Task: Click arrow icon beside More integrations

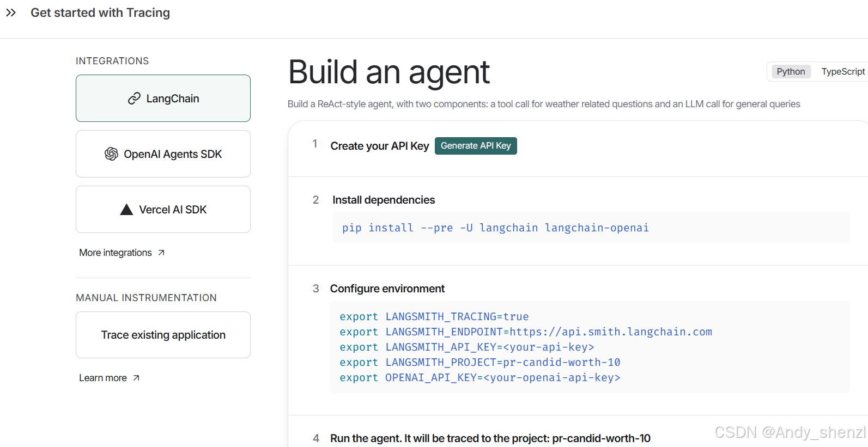Action: pyautogui.click(x=161, y=253)
